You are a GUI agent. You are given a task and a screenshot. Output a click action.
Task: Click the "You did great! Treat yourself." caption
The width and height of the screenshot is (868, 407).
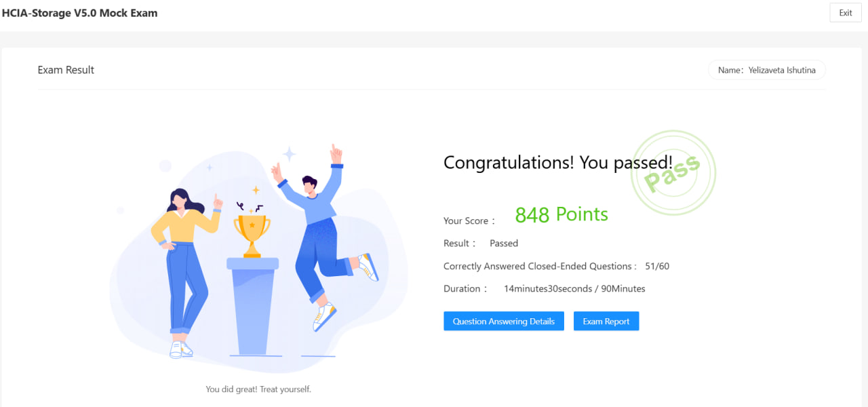coord(258,389)
